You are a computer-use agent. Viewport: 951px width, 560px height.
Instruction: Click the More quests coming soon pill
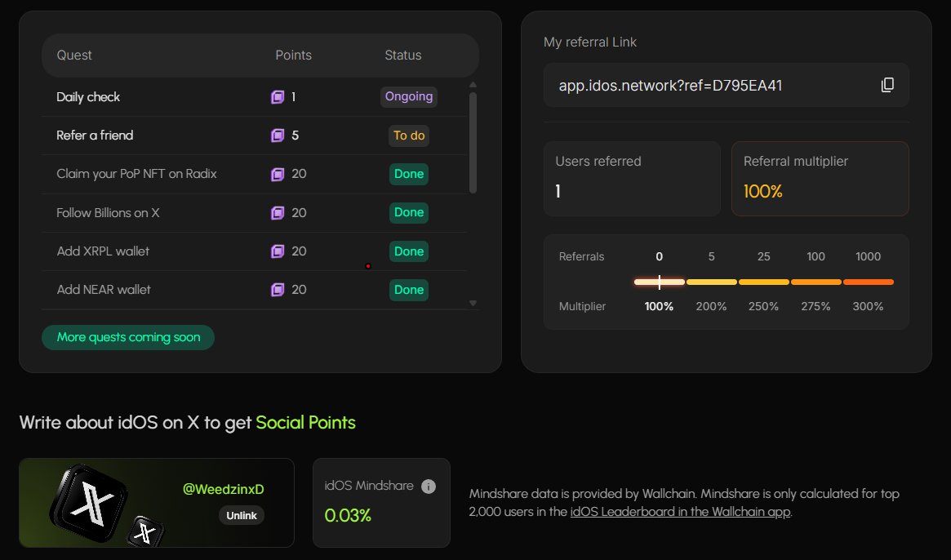128,337
